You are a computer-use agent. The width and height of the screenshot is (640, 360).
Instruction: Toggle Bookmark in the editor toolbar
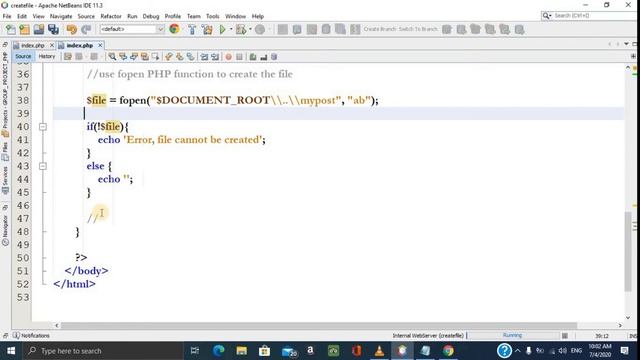coord(191,57)
